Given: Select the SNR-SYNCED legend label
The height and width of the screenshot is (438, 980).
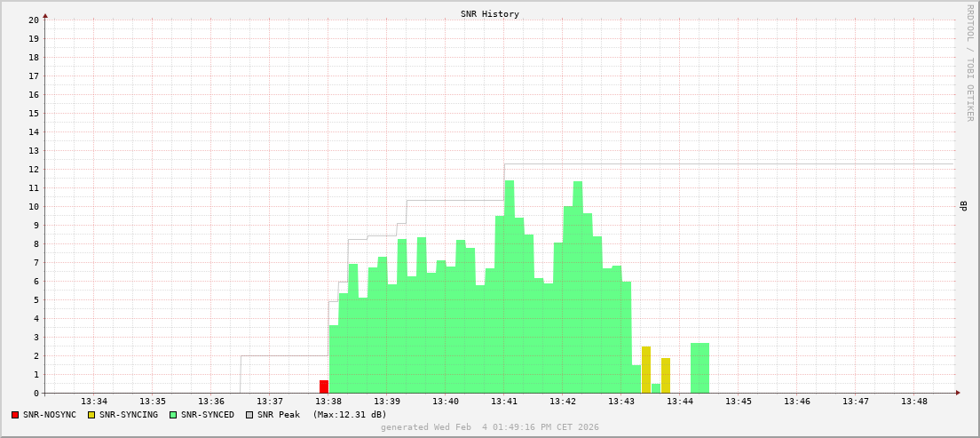Looking at the screenshot, I should pyautogui.click(x=208, y=415).
